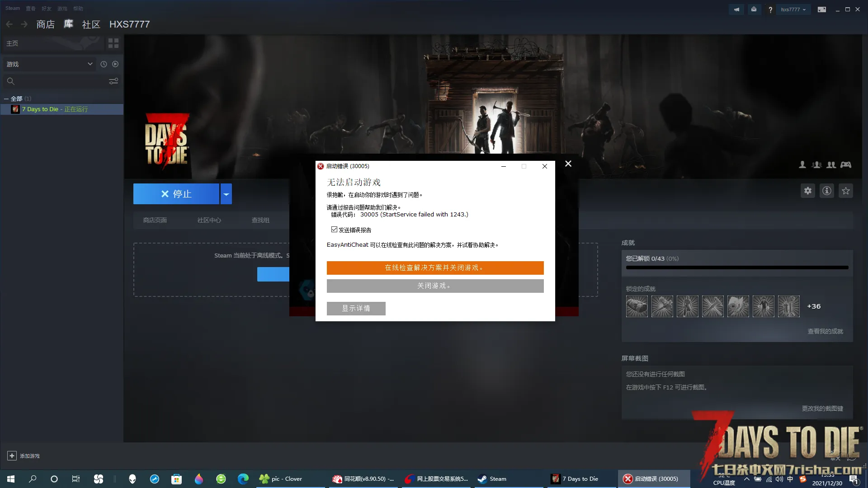Open the 查看 (View) menu
The width and height of the screenshot is (868, 488).
click(x=31, y=8)
